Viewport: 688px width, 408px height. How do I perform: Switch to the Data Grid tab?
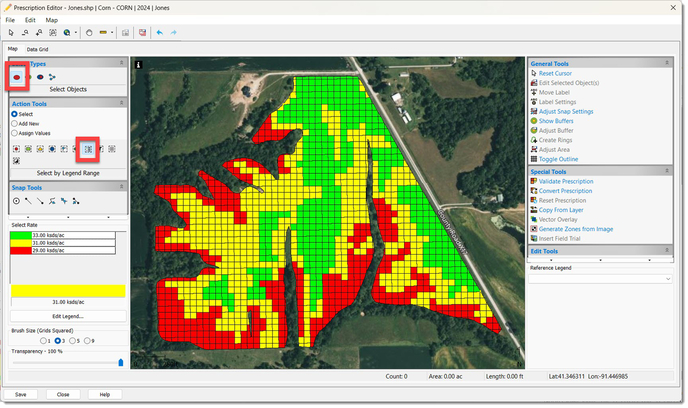click(37, 49)
